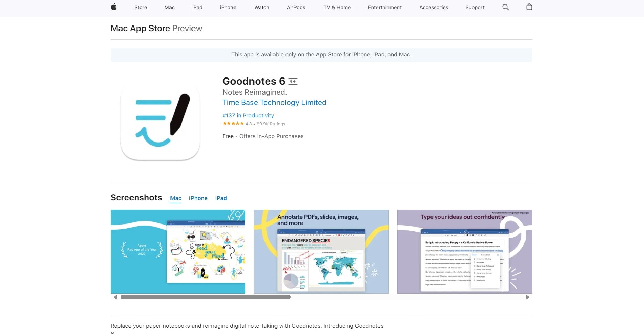Open the shopping bag icon
The height and width of the screenshot is (334, 644).
(x=529, y=7)
